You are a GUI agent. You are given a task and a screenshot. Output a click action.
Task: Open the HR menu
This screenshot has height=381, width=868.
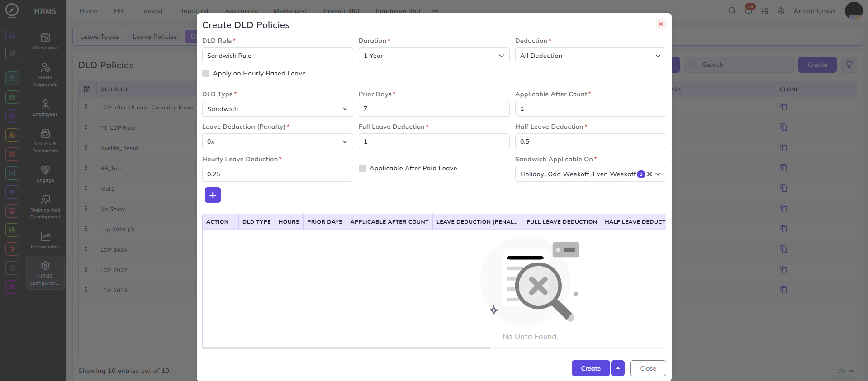(x=119, y=11)
